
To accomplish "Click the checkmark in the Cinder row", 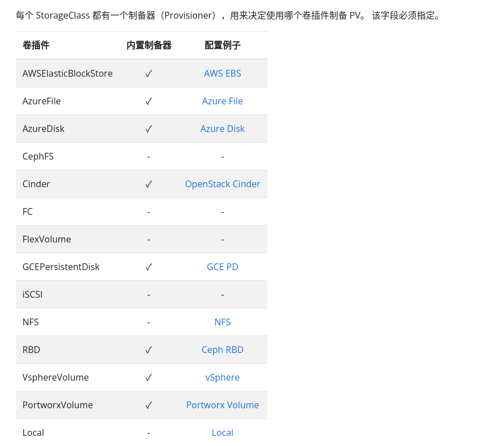I will click(x=148, y=184).
